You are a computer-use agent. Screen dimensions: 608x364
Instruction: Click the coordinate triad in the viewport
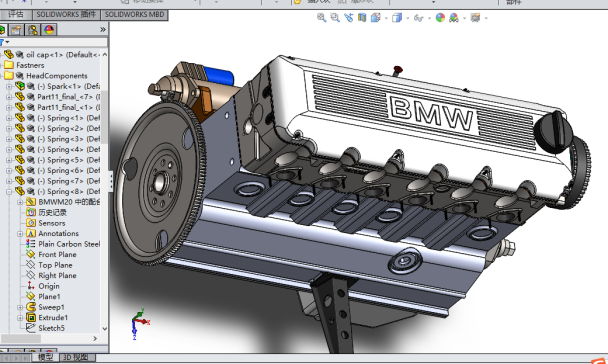coord(139,323)
